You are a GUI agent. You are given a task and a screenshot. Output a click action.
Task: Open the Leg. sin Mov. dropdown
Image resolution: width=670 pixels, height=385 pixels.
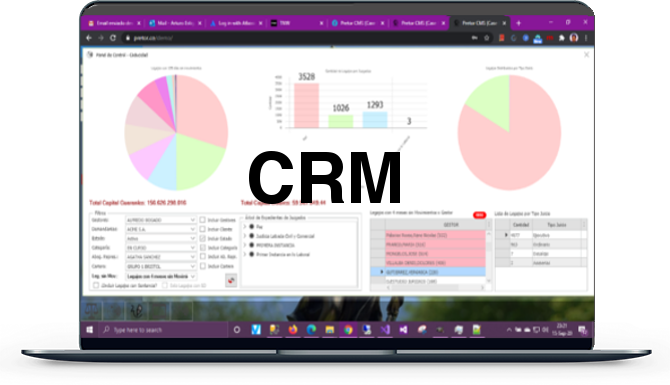tap(160, 276)
